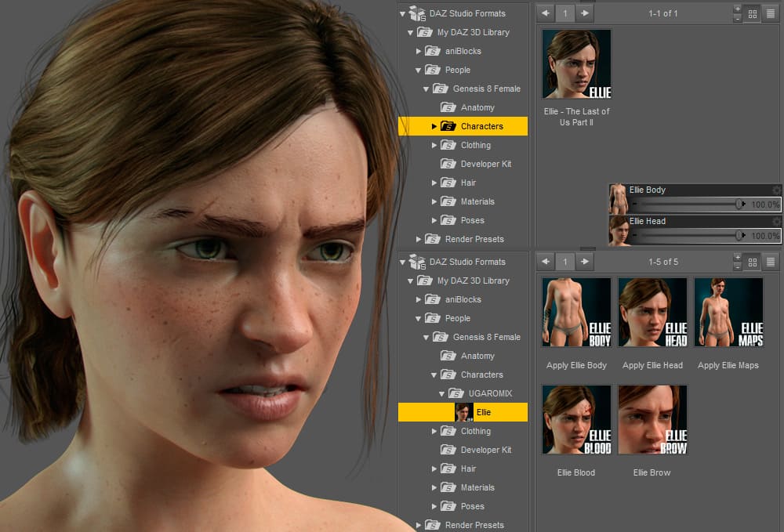Switch the top browser to list view

tap(771, 14)
